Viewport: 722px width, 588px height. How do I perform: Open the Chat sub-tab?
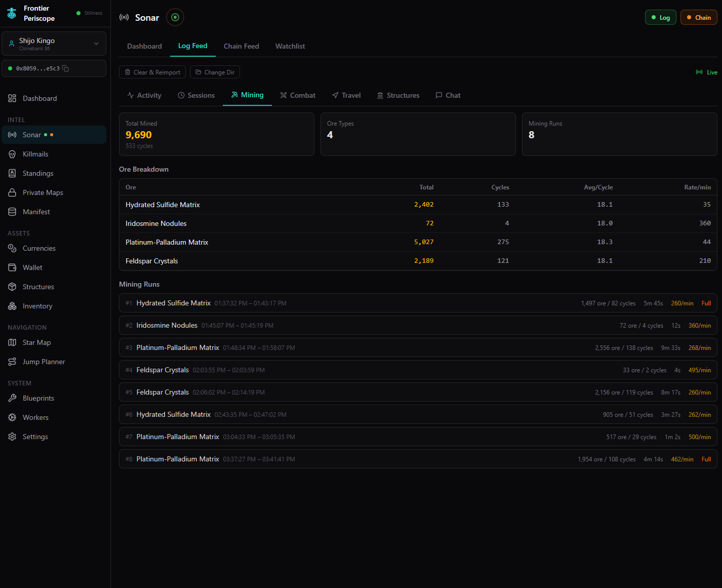point(448,95)
